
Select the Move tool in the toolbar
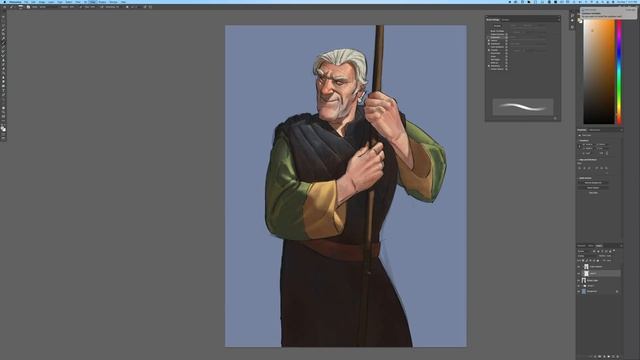coord(3,17)
